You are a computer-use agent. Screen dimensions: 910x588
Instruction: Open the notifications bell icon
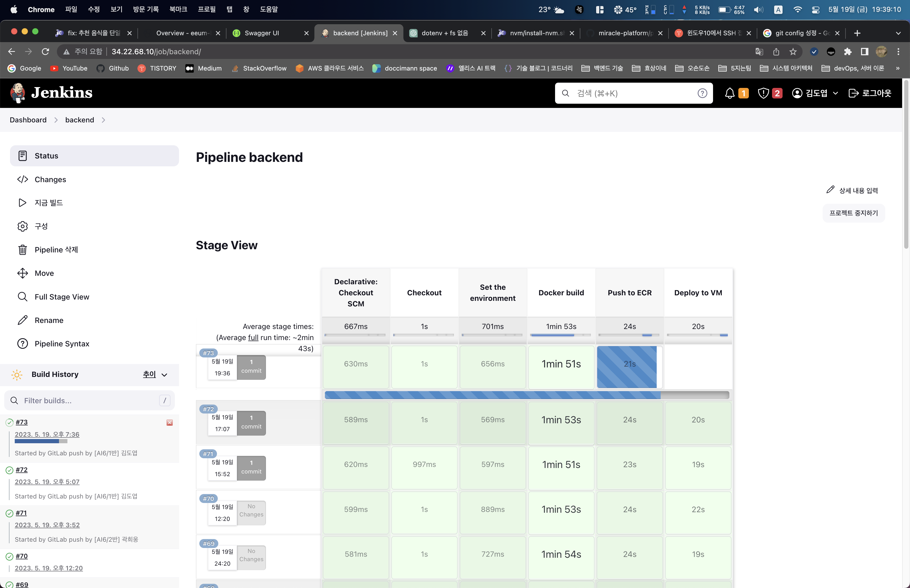point(729,93)
